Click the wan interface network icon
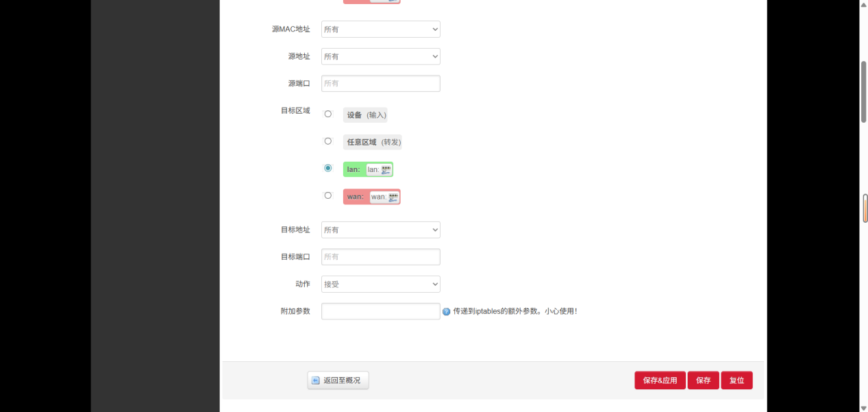 coord(391,197)
